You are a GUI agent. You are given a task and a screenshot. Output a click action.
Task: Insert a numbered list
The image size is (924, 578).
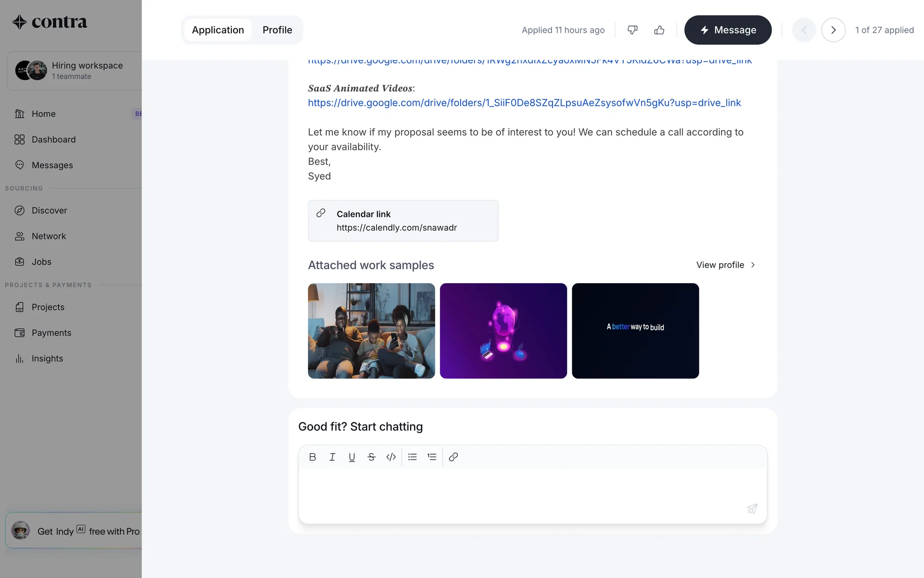(432, 457)
